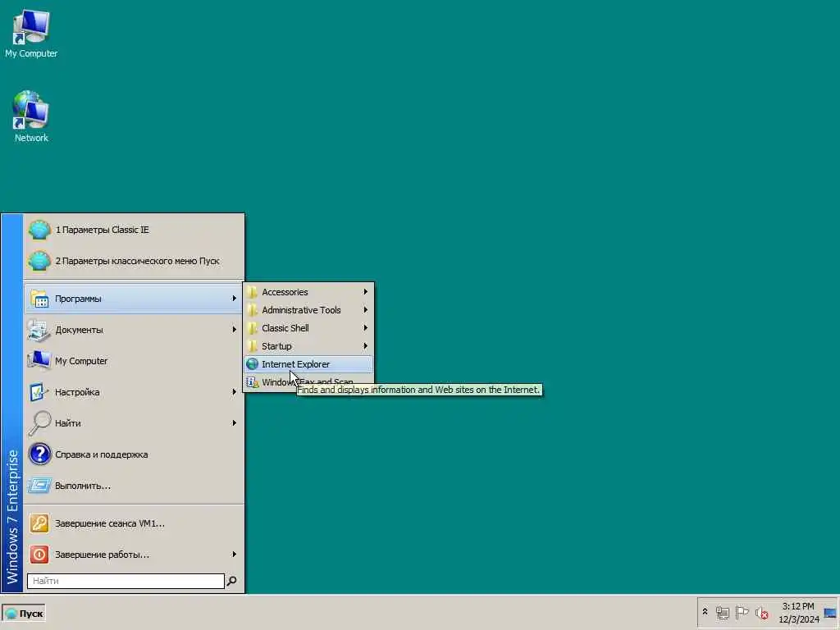The width and height of the screenshot is (840, 630).
Task: Click the key icon for Завершение сеанса
Action: click(39, 523)
